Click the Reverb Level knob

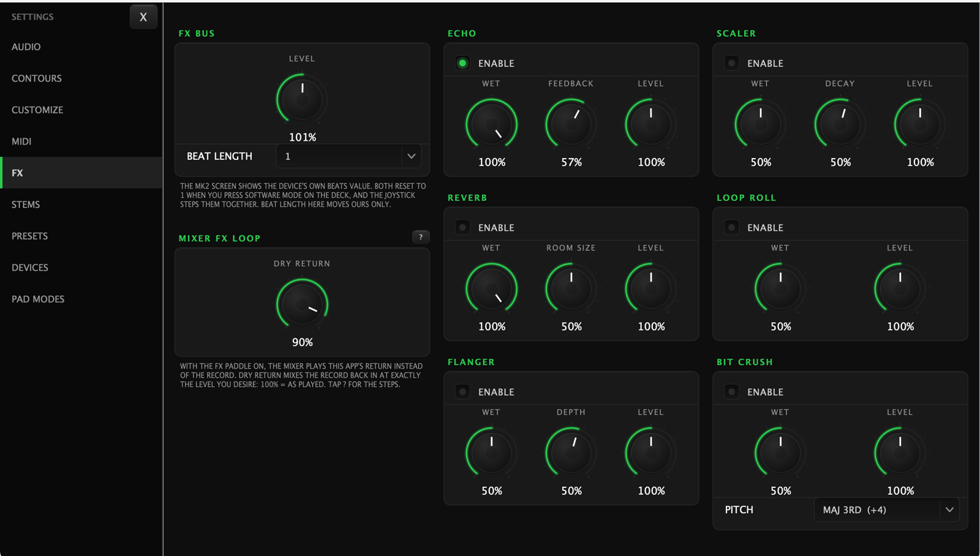pos(650,288)
